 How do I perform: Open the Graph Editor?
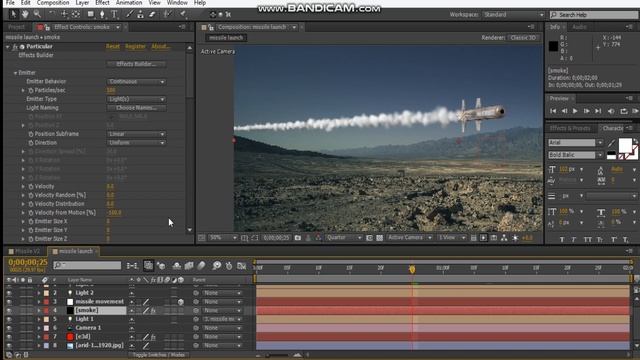(x=242, y=266)
